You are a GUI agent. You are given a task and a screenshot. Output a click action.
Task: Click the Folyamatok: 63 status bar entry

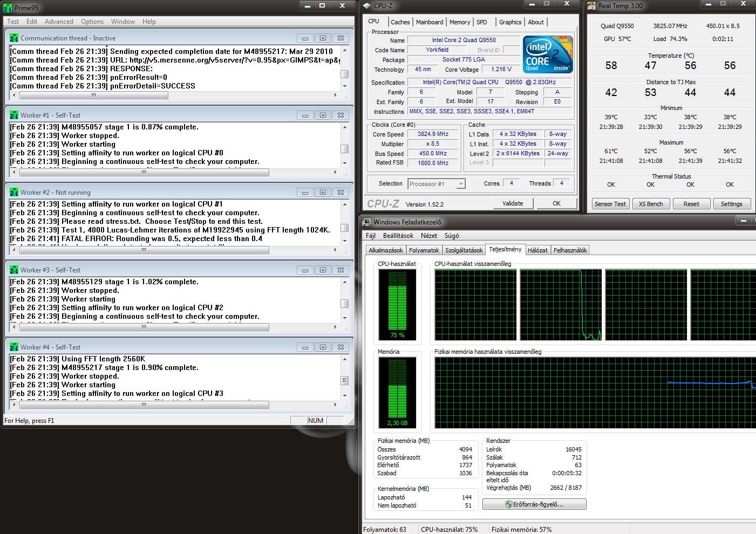point(385,530)
